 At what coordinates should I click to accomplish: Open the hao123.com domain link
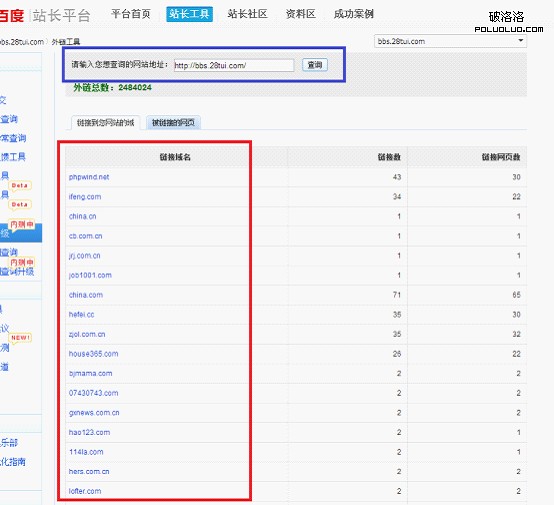coord(89,432)
